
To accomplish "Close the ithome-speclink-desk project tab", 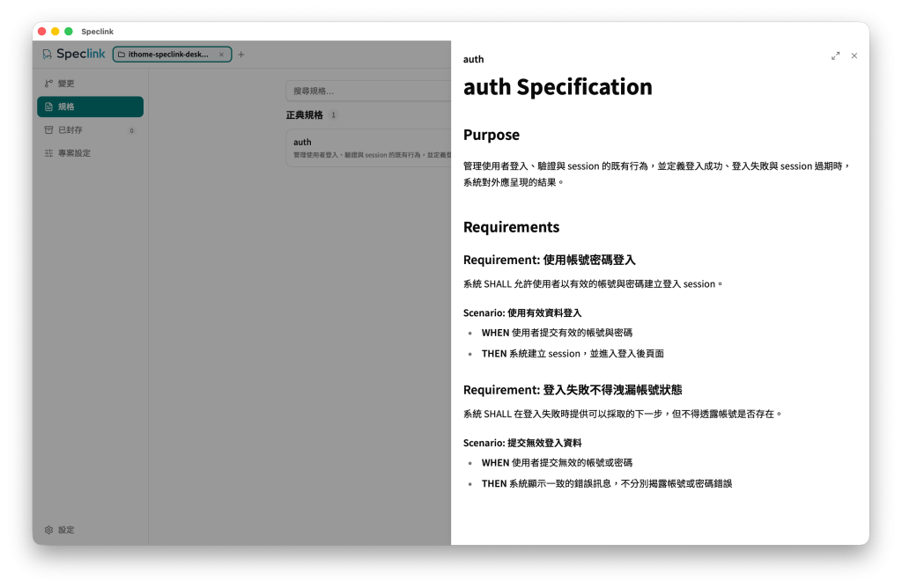I will 221,55.
